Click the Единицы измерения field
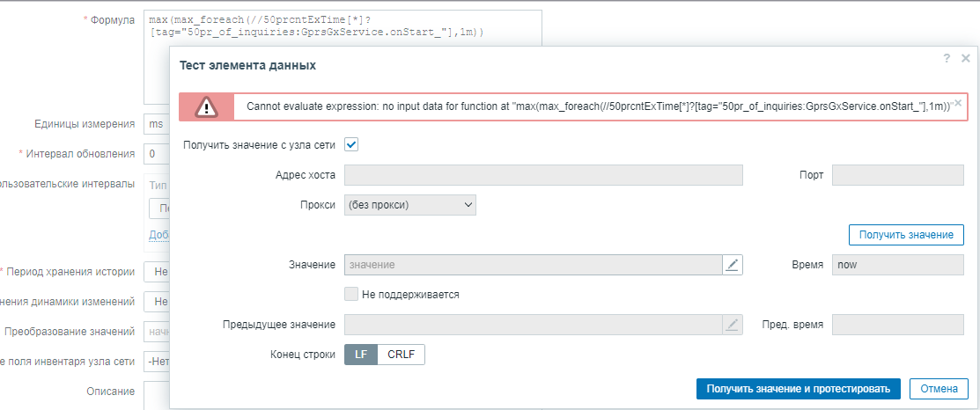980x410 pixels. tap(156, 124)
